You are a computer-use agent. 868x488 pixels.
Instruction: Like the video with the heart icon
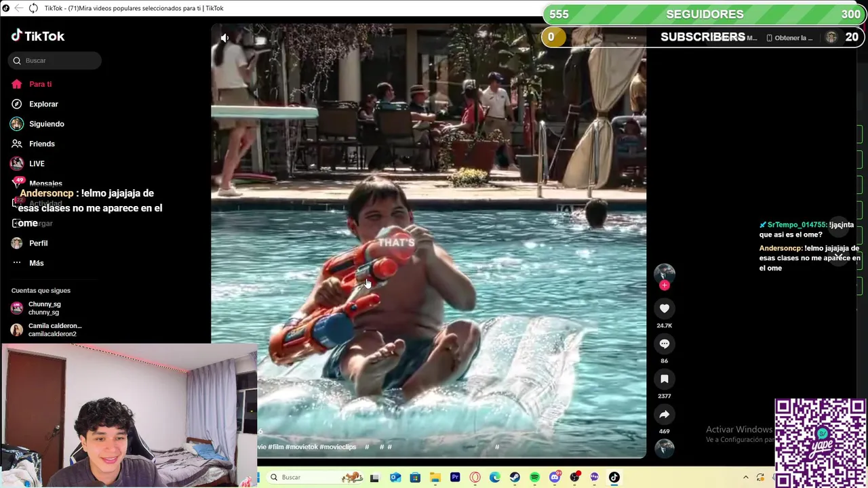[x=665, y=308]
